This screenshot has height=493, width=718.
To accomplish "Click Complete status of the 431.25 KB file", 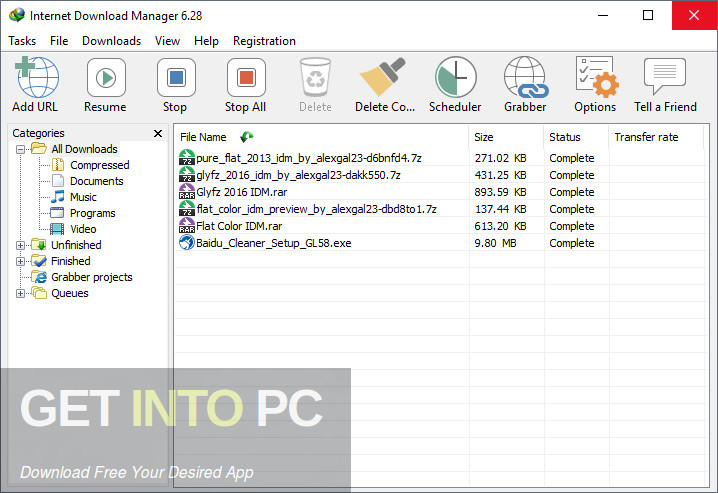I will coord(571,175).
